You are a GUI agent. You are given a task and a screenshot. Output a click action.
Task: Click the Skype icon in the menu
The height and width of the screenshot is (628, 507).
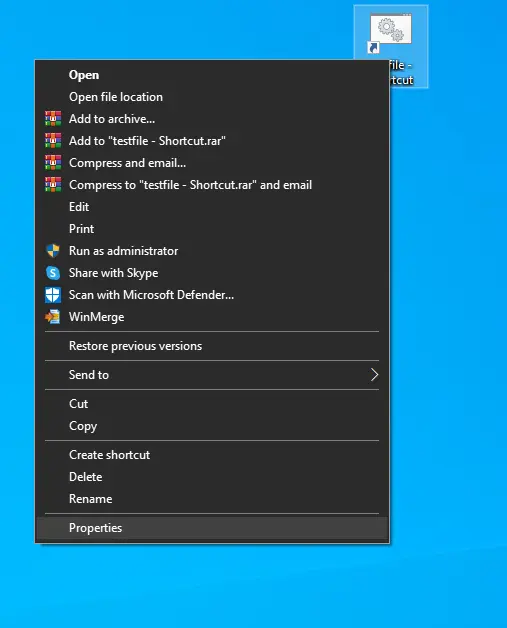[53, 273]
